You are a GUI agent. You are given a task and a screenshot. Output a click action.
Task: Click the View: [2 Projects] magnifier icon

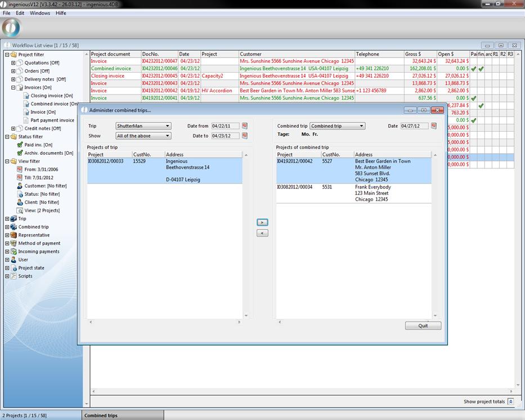(20, 211)
